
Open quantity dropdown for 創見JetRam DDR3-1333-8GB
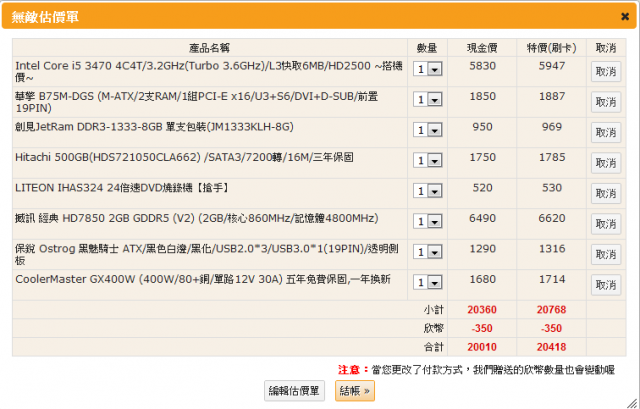coord(427,130)
